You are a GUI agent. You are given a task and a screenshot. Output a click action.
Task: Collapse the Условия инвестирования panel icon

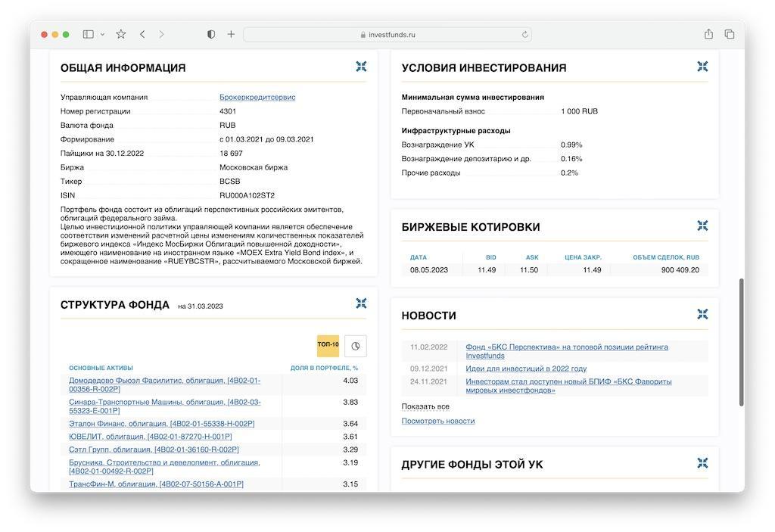coord(702,67)
